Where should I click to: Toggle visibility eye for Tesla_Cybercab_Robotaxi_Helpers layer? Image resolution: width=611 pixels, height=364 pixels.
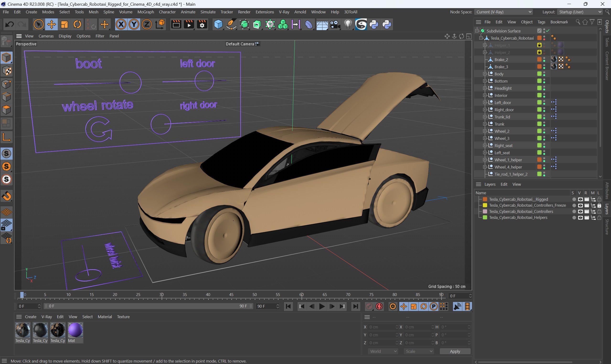580,218
